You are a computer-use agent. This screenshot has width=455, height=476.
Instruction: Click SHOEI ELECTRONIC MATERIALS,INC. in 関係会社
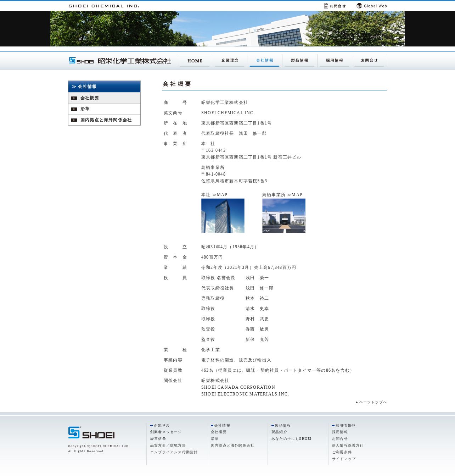pos(245,394)
